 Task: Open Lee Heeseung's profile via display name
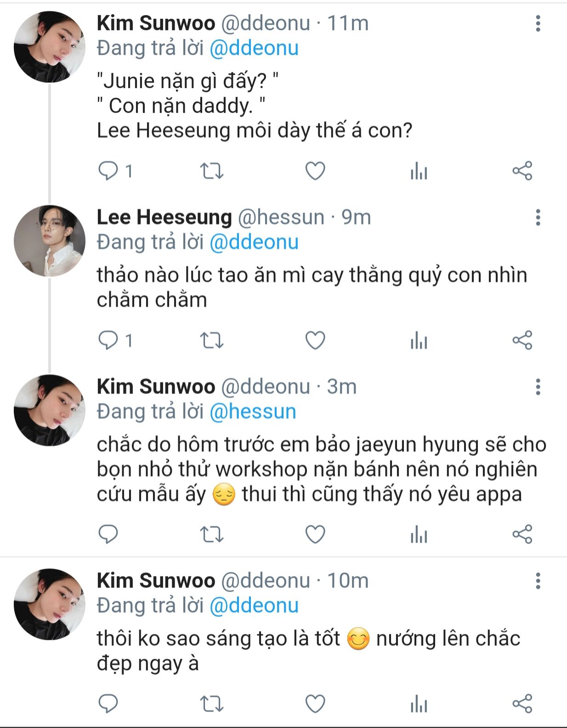click(164, 217)
